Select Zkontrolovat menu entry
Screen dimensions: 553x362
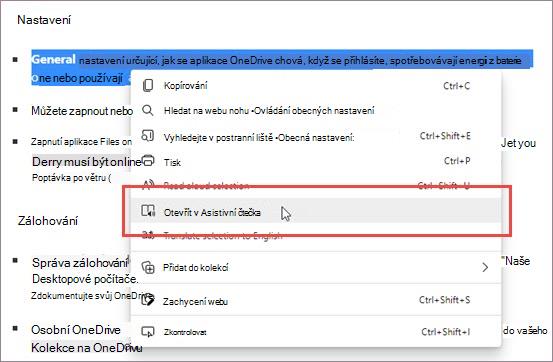[x=316, y=332]
